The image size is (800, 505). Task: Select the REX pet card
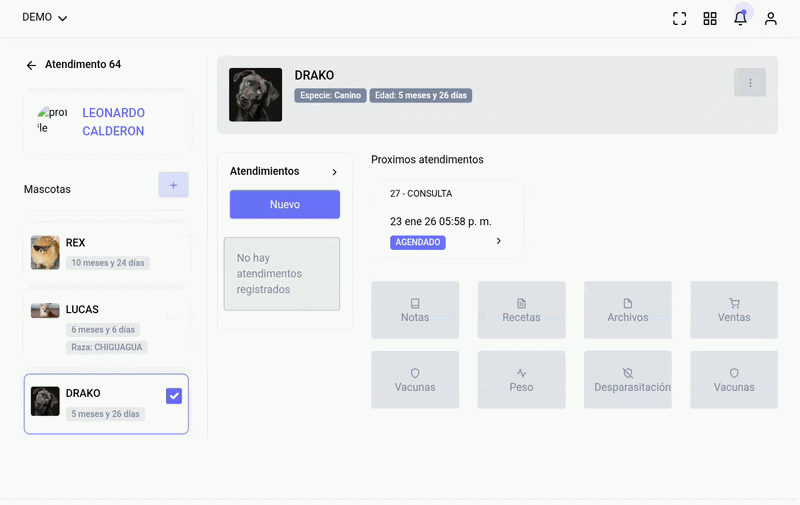click(x=106, y=252)
